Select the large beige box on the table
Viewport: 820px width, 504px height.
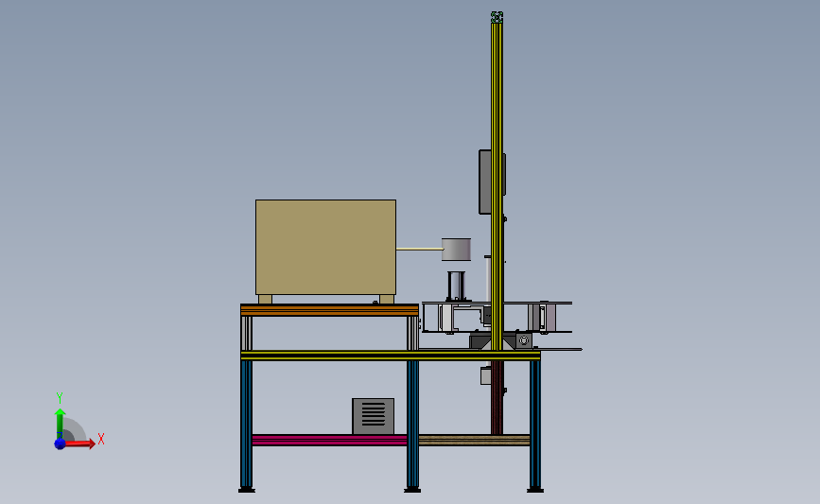click(325, 247)
